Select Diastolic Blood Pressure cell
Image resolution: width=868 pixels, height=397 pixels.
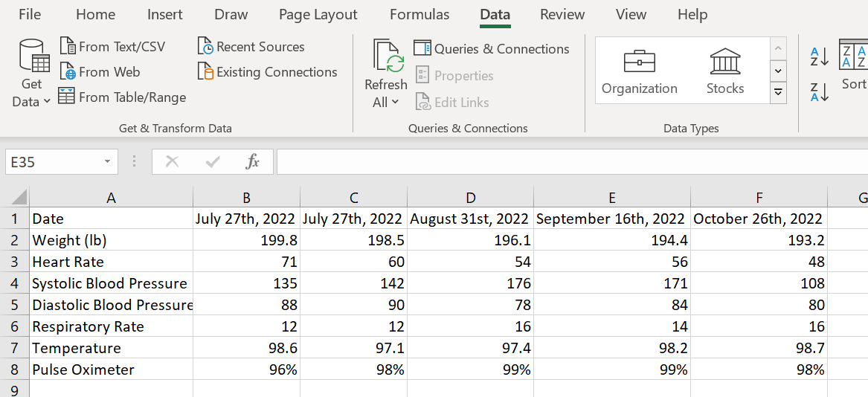click(x=111, y=305)
